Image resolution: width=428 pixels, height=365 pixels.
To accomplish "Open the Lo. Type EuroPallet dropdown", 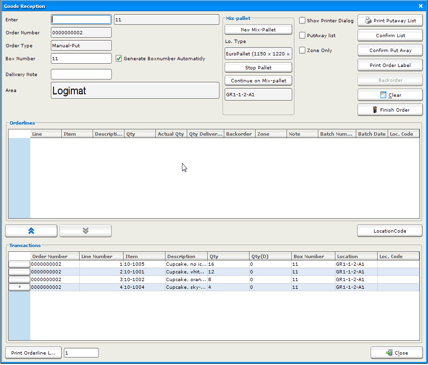I will point(258,54).
